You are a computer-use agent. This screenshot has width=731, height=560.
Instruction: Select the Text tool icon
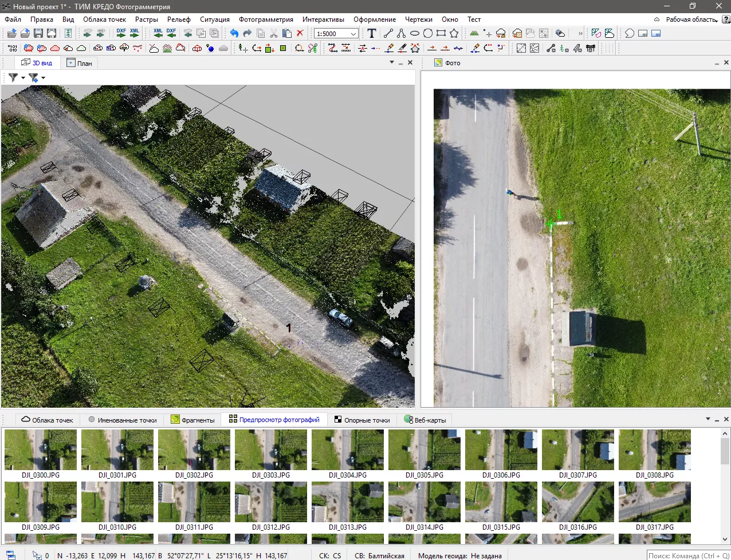coord(372,34)
